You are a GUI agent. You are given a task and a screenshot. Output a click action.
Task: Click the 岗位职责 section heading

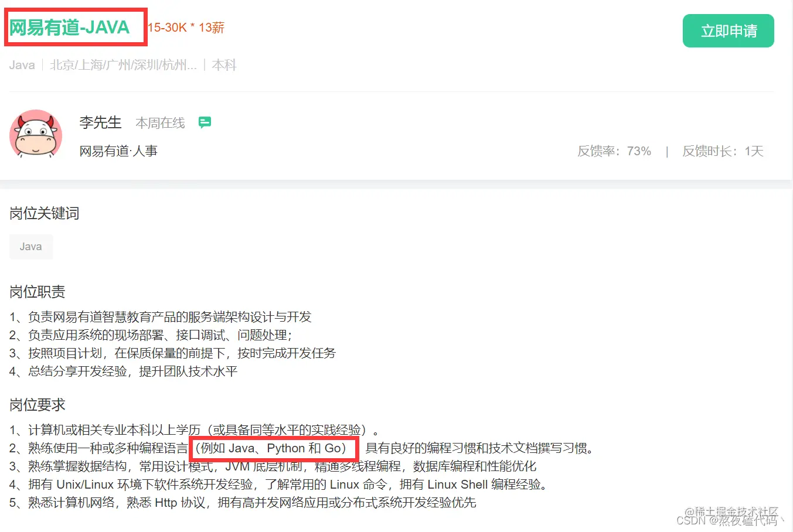pyautogui.click(x=38, y=292)
